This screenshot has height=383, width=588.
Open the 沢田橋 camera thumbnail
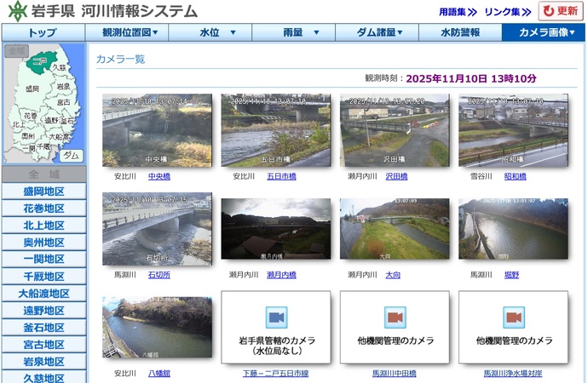[395, 130]
